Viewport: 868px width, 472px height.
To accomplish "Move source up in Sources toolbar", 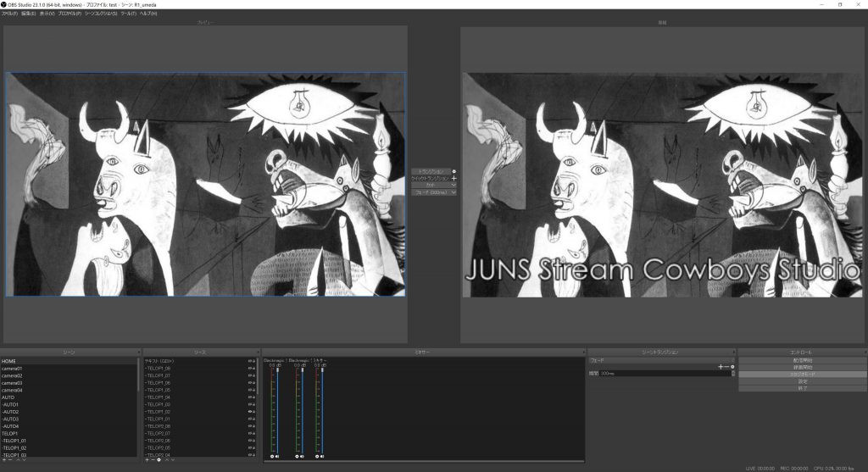I will pyautogui.click(x=167, y=460).
